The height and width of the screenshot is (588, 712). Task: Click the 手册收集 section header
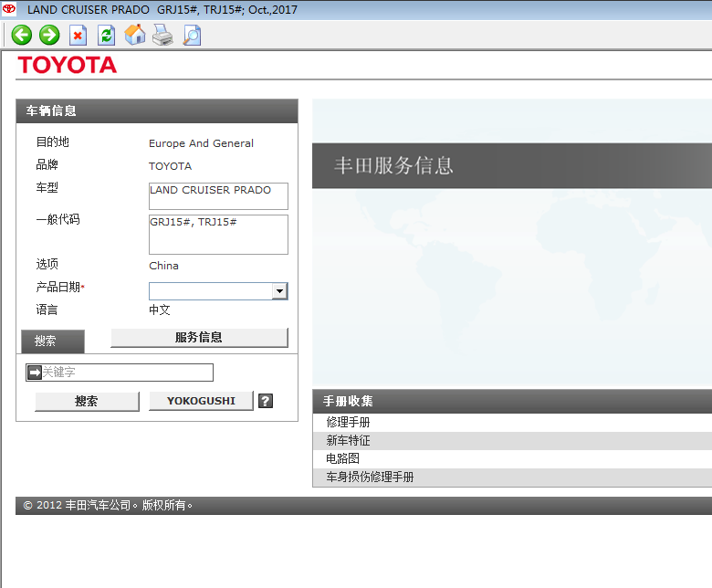click(512, 401)
